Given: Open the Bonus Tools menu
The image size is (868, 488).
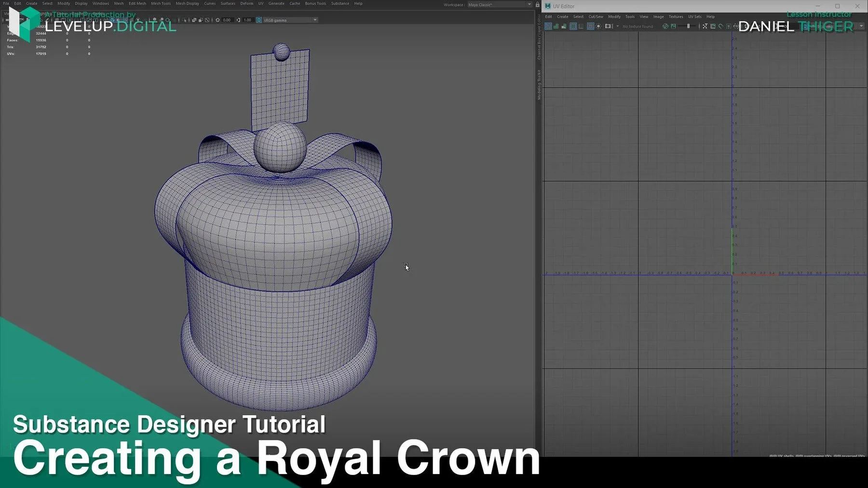Looking at the screenshot, I should click(316, 3).
